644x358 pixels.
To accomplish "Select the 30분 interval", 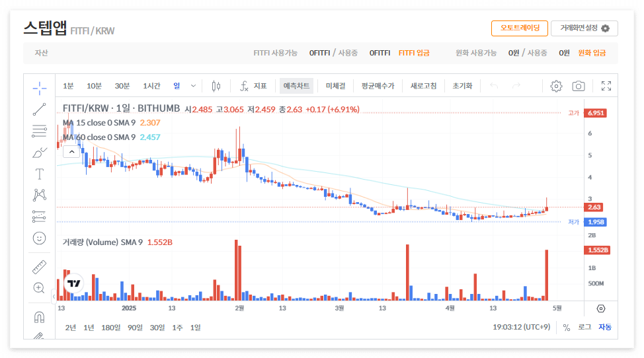I will [x=122, y=86].
